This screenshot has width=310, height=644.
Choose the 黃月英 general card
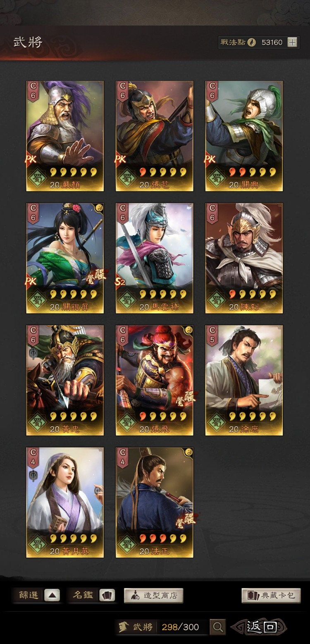(65, 502)
